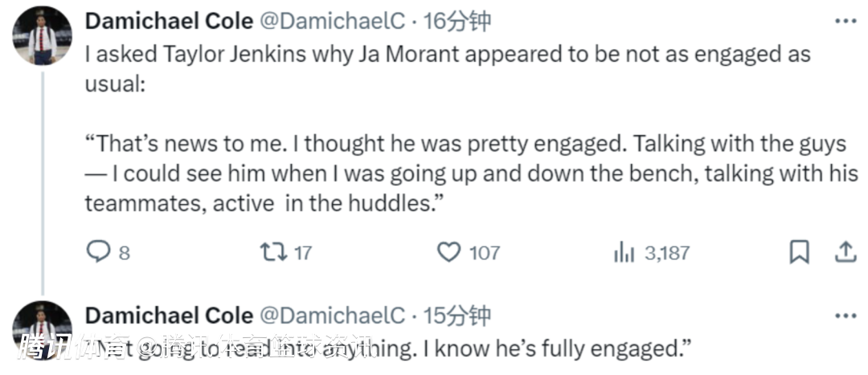Open the "fully engaged" reply tweet text
The width and height of the screenshot is (868, 375).
point(386,349)
